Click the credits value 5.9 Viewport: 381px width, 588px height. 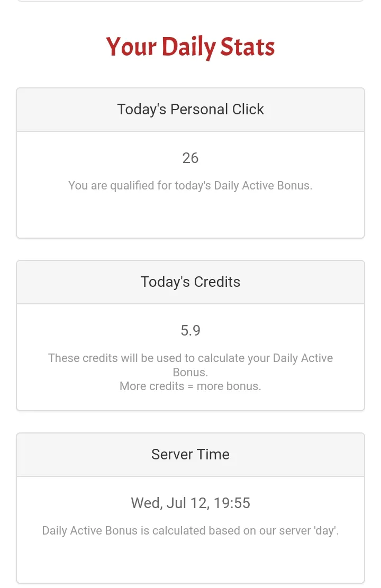pyautogui.click(x=190, y=331)
